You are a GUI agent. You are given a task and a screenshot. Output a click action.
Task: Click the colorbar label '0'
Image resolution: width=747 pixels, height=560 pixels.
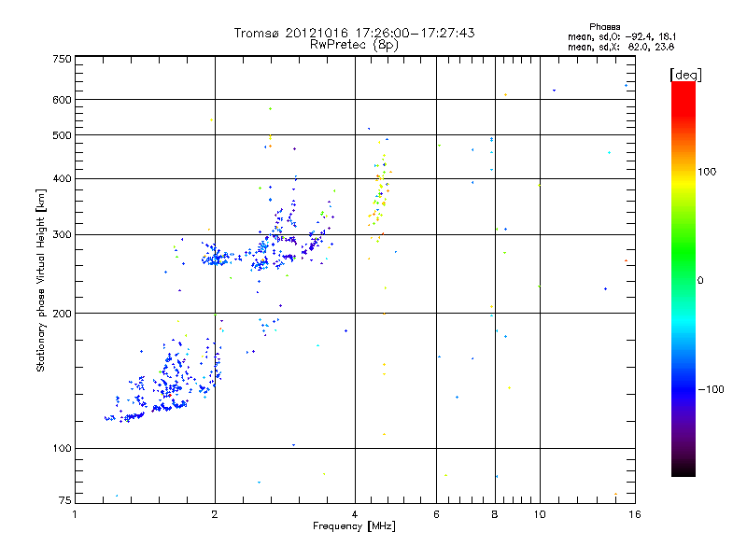[700, 281]
